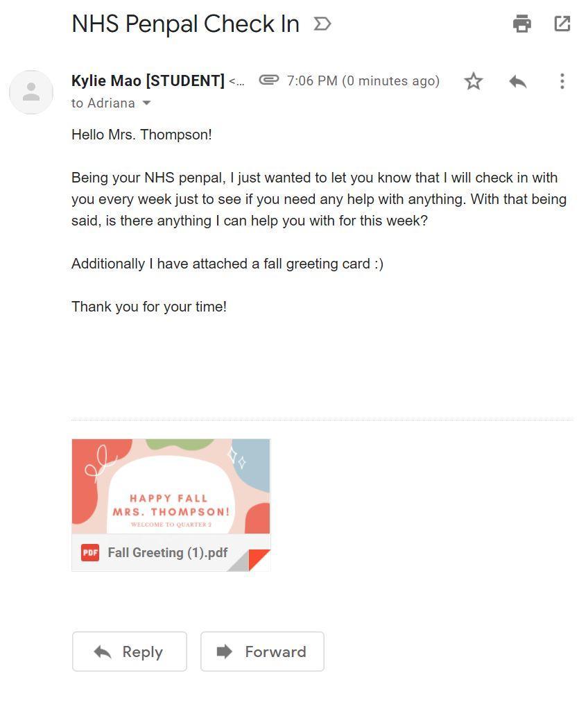Open the email in a new window
The width and height of the screenshot is (588, 707).
[x=562, y=24]
